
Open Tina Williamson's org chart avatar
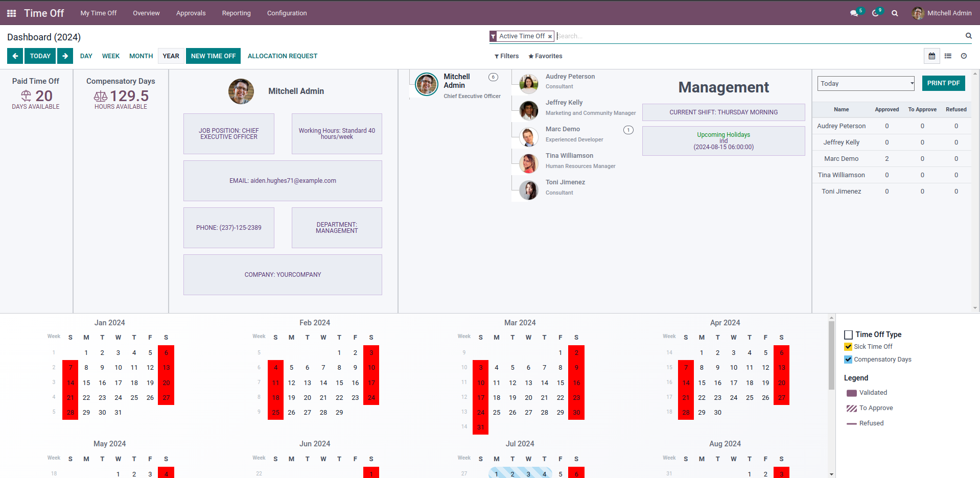(x=529, y=163)
